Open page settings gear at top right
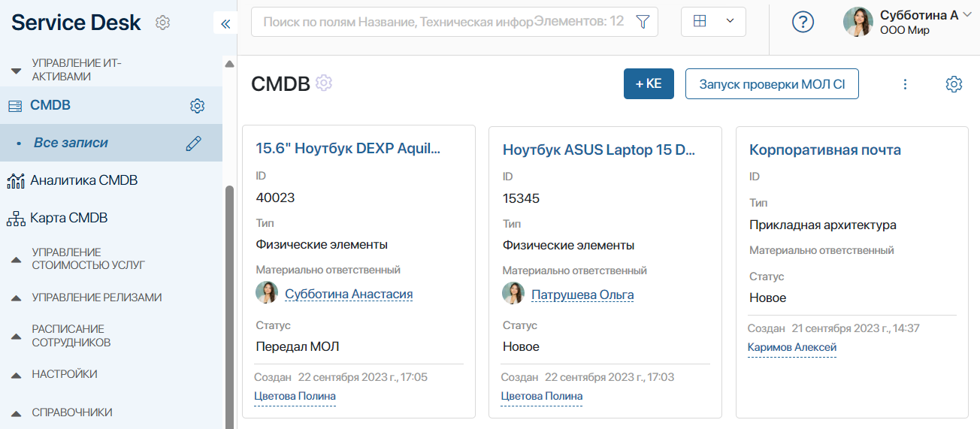 point(954,84)
